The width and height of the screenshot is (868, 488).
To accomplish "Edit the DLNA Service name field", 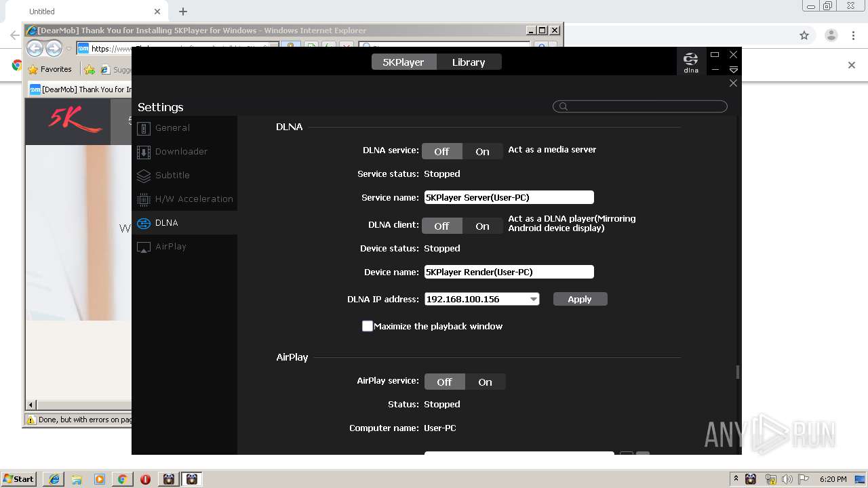I will [509, 197].
